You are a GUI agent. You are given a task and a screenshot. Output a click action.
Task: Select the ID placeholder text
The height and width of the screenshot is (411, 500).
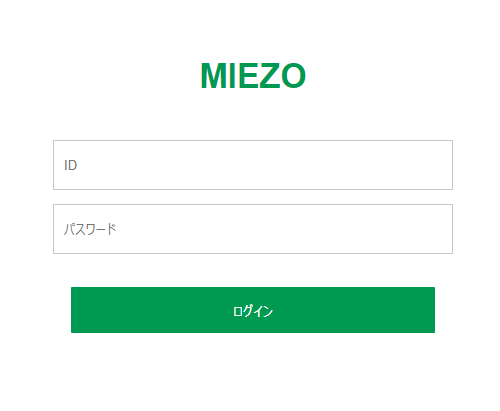click(71, 165)
